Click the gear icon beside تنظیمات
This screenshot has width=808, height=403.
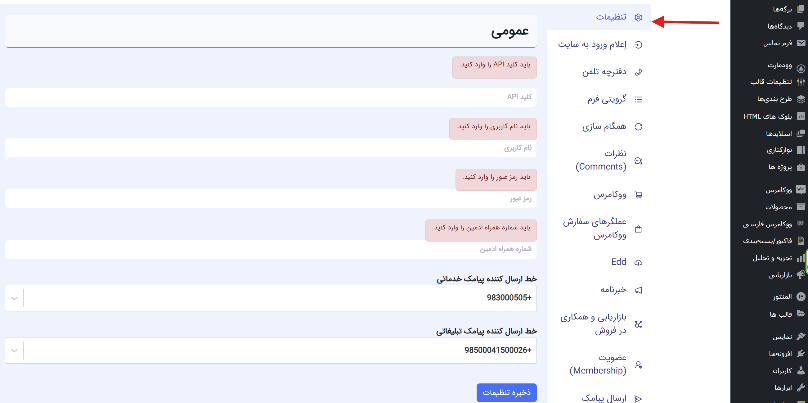click(639, 17)
